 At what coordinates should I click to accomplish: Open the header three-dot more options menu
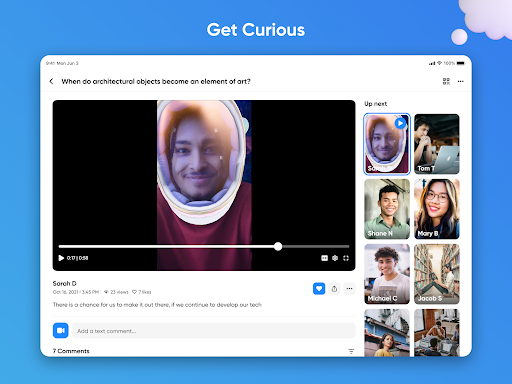point(461,81)
